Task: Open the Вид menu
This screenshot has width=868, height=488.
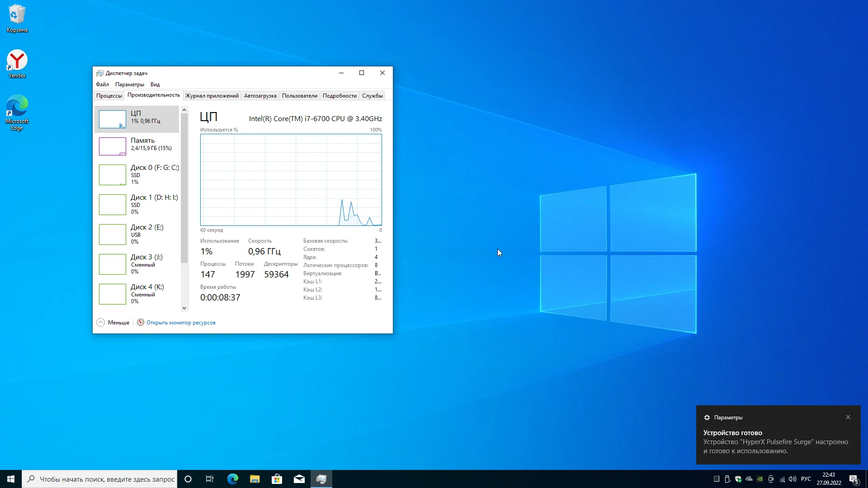Action: [x=155, y=84]
